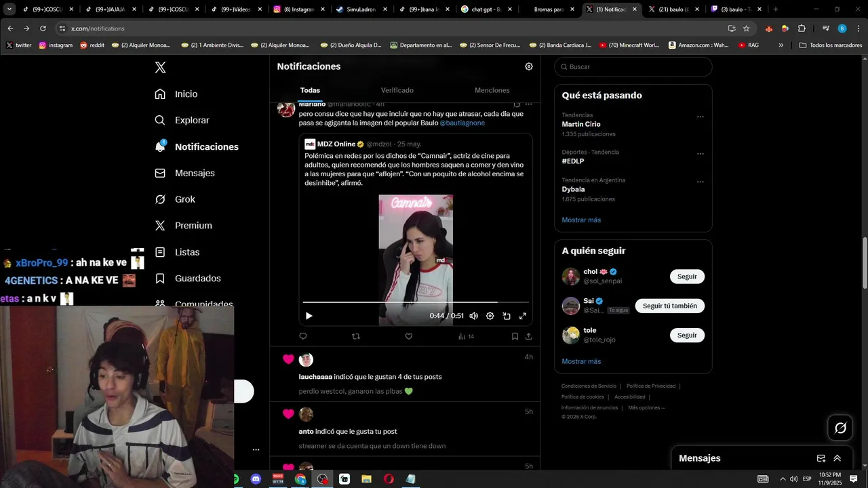This screenshot has width=868, height=488.
Task: Seek on the video progress bar
Action: coord(416,302)
